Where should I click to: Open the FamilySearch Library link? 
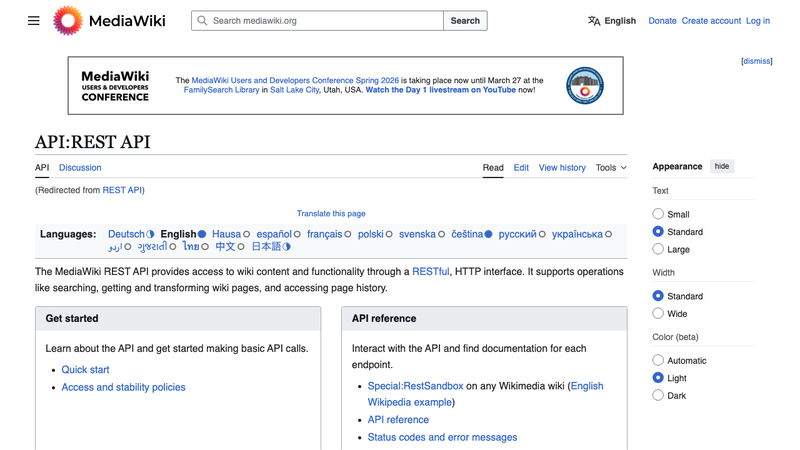(221, 90)
